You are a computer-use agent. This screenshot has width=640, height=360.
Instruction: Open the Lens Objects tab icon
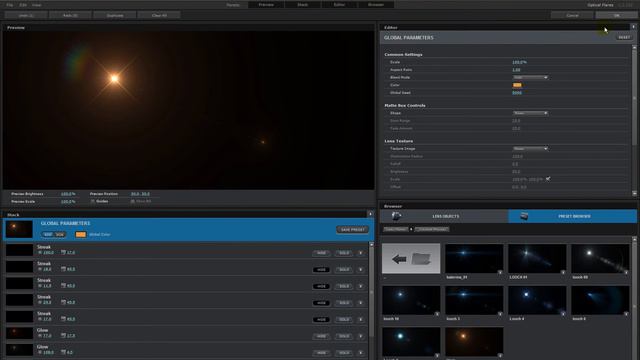pos(396,216)
